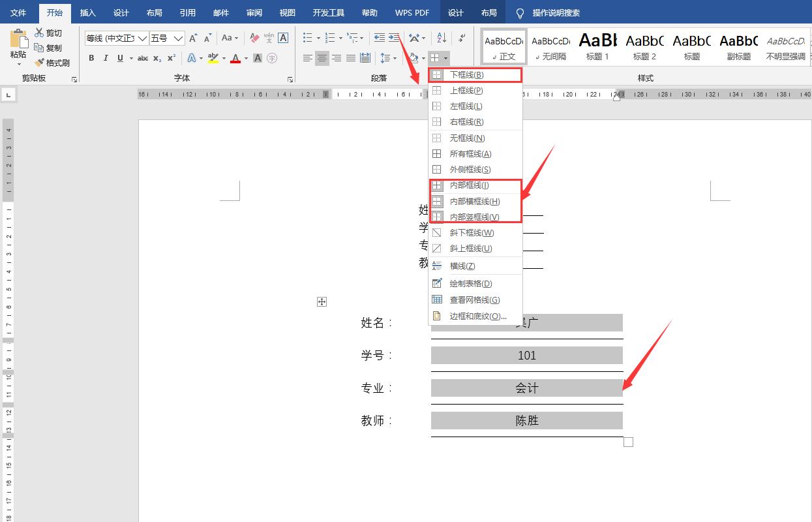Click the Distributed alignment icon

pyautogui.click(x=365, y=57)
